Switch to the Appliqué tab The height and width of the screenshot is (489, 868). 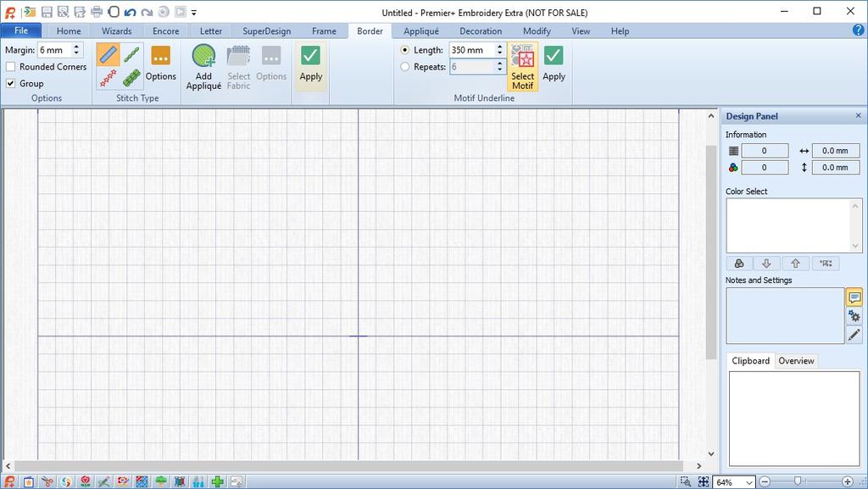(x=421, y=31)
